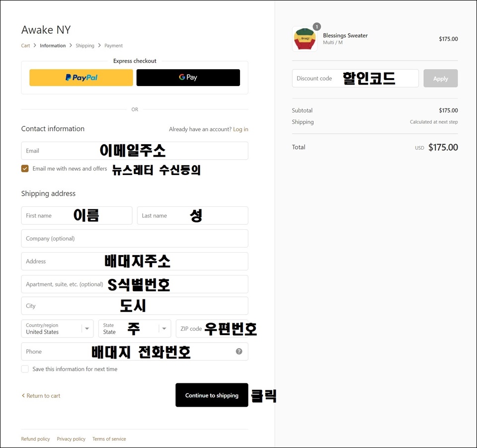The image size is (477, 448).
Task: Click the Blessings Sweater product name
Action: pos(345,36)
